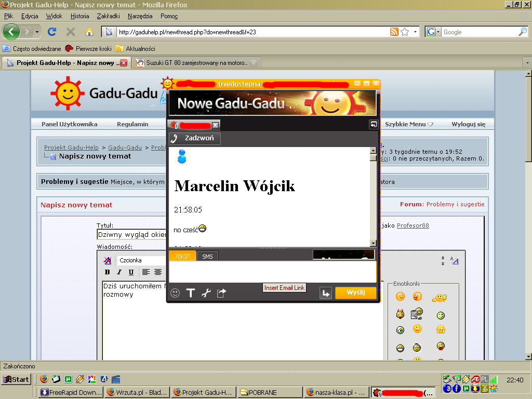
Task: Click the enter-arrow icon beside Wyślij
Action: 326,293
